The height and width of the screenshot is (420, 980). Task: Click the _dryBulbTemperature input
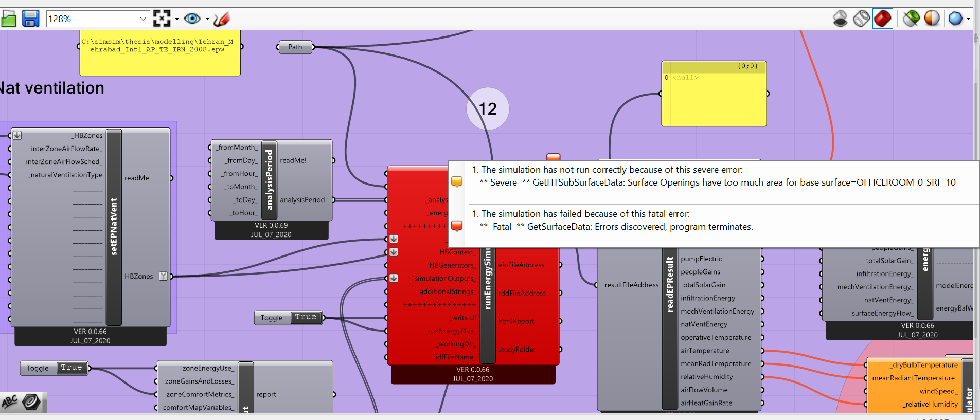tap(923, 365)
